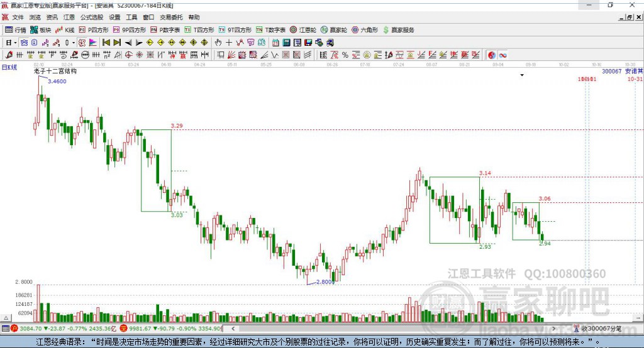Viewport: 644px width, 348px height.
Task: Open the 工具 menu
Action: (131, 17)
